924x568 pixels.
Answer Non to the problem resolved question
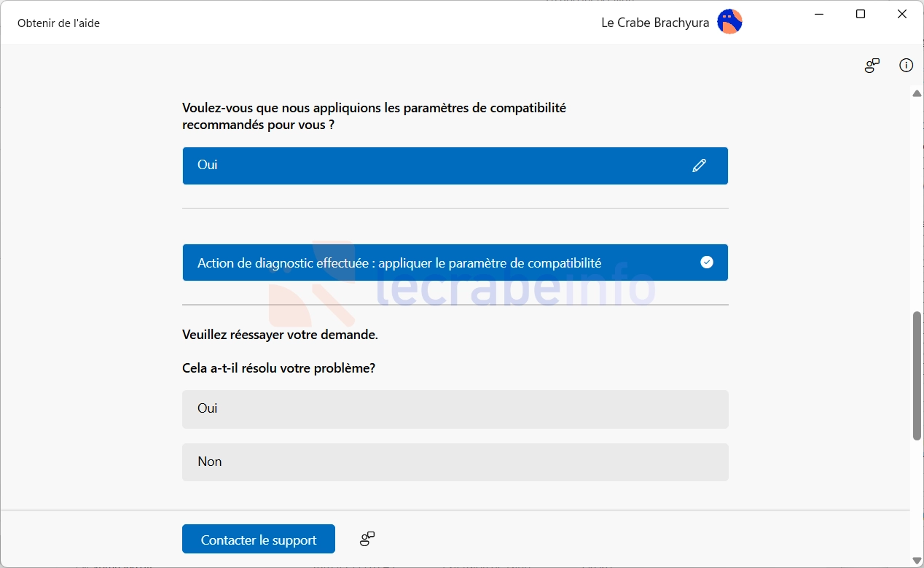pos(455,462)
